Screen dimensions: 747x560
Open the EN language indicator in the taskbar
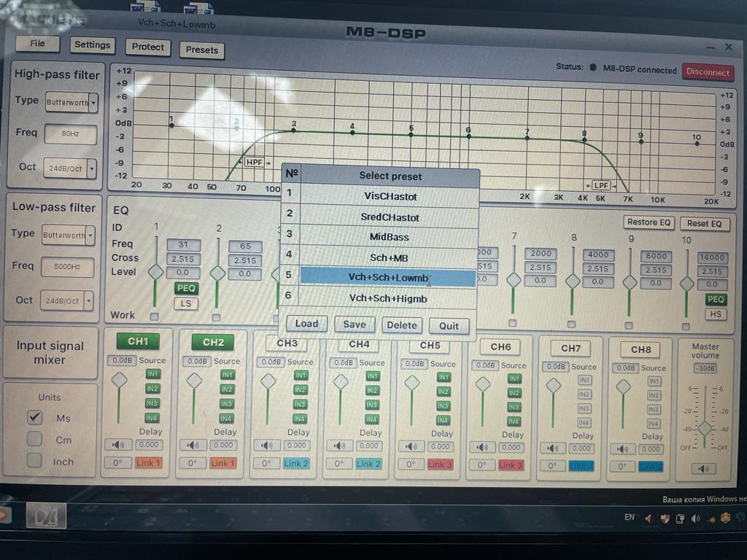pos(630,517)
